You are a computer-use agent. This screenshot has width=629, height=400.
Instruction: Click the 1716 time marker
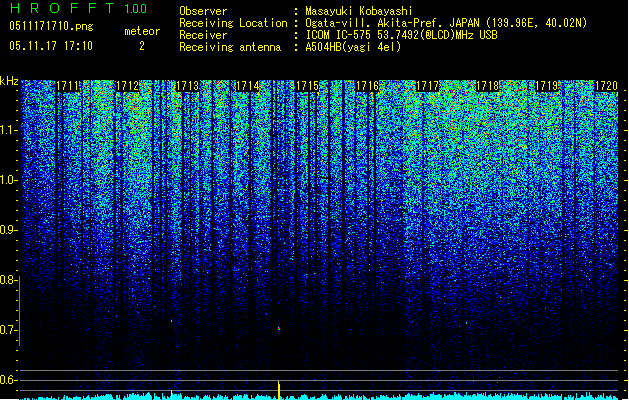pyautogui.click(x=367, y=86)
